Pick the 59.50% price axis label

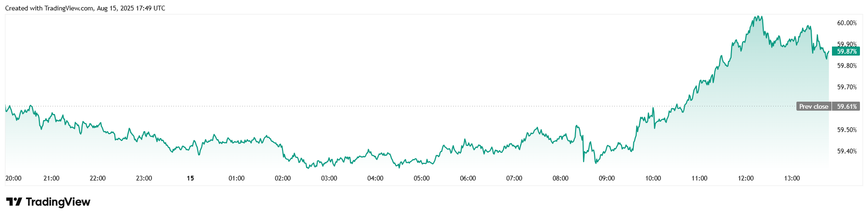point(847,130)
